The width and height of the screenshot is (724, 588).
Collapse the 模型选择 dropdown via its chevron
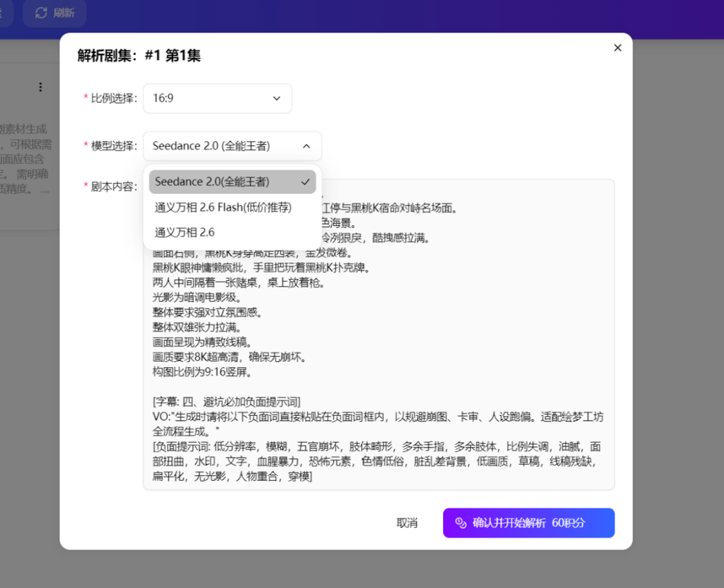tap(306, 146)
